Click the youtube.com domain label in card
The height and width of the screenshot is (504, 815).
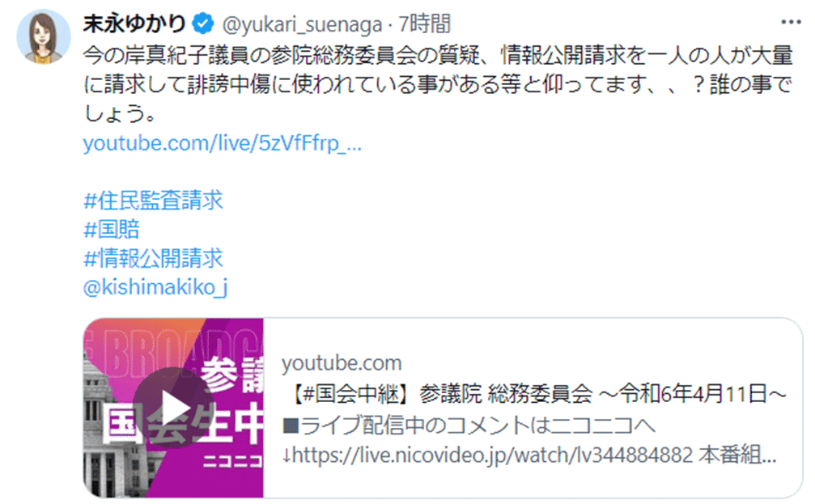(342, 363)
